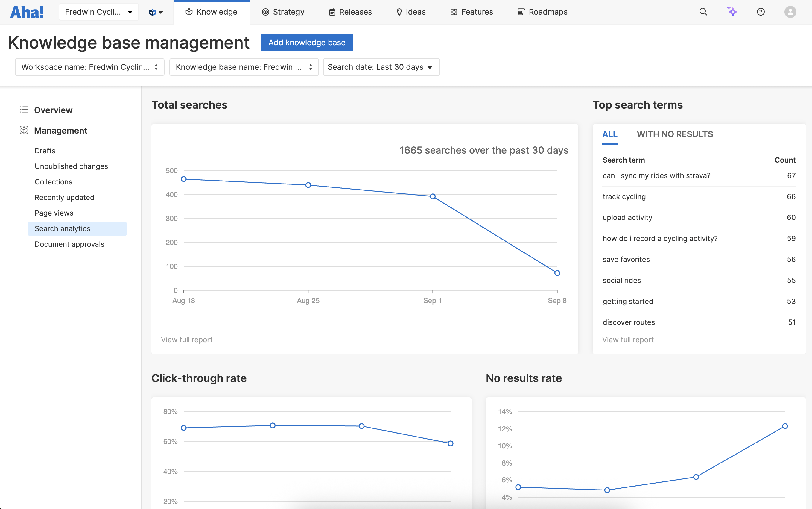
Task: Open Overview in the sidebar
Action: click(x=53, y=110)
